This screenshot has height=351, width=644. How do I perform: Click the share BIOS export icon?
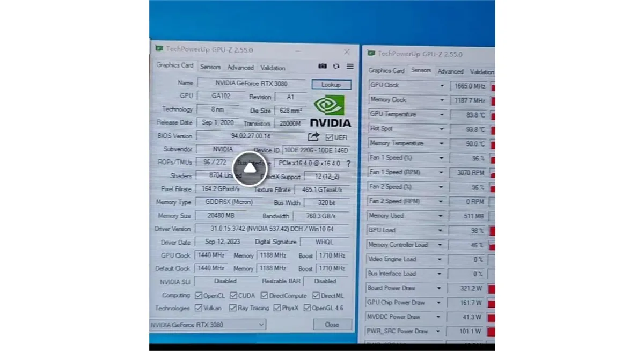point(314,137)
